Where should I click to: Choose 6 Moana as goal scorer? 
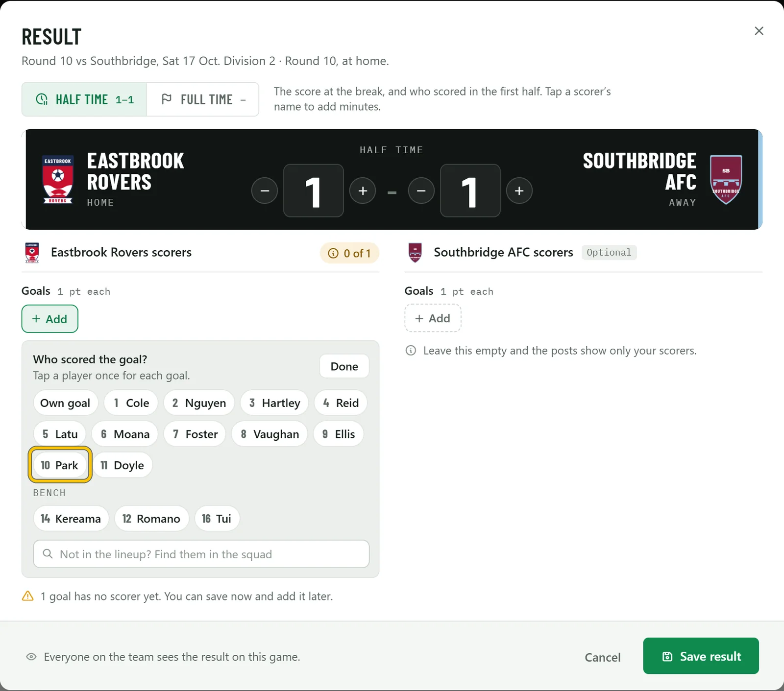click(x=125, y=434)
